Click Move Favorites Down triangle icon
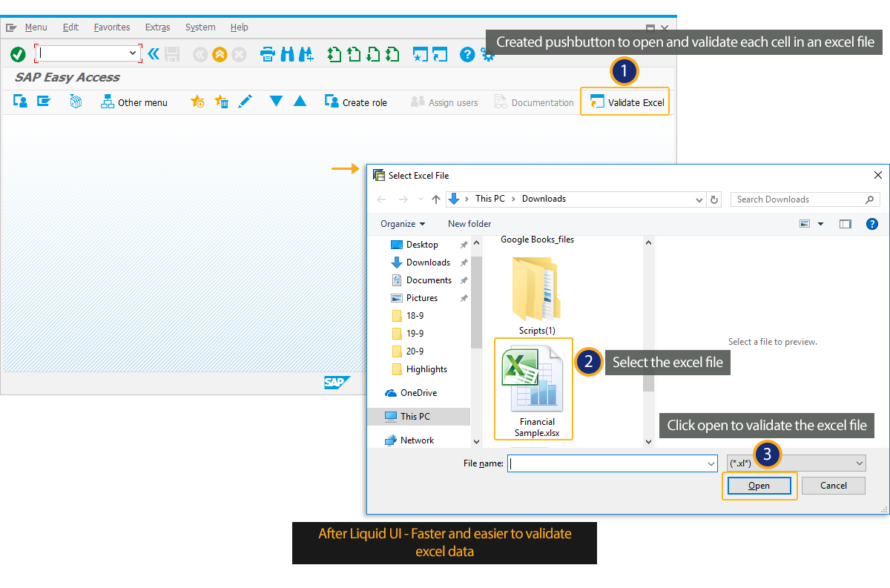The image size is (890, 588). [277, 102]
